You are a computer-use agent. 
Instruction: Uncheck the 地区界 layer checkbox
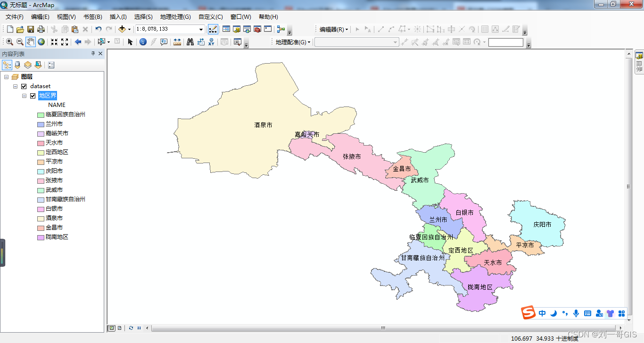point(33,96)
